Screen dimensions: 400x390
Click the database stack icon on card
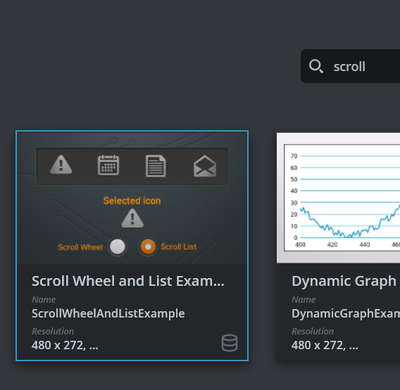[230, 343]
